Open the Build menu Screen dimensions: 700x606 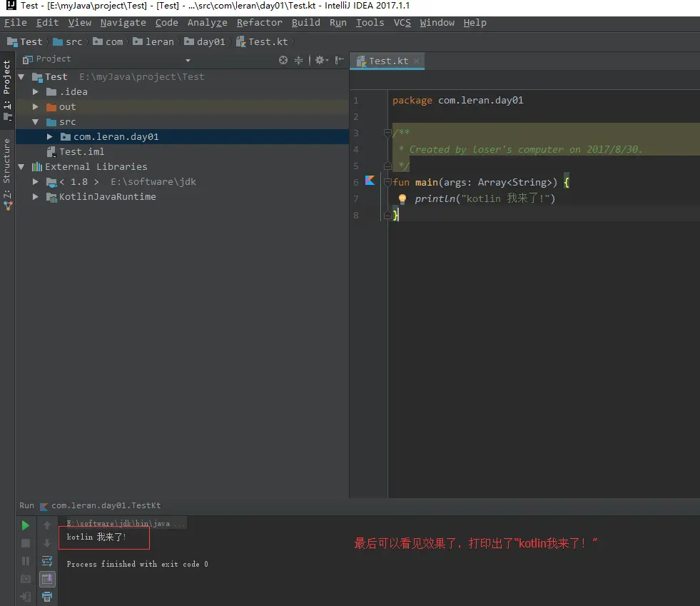pos(306,22)
